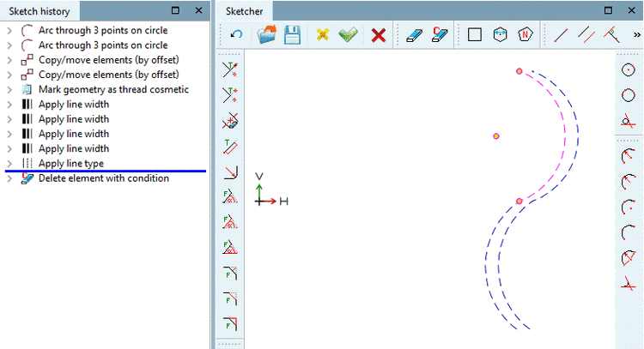Expand the second Copy/move elements (by offset) entry

pos(9,75)
